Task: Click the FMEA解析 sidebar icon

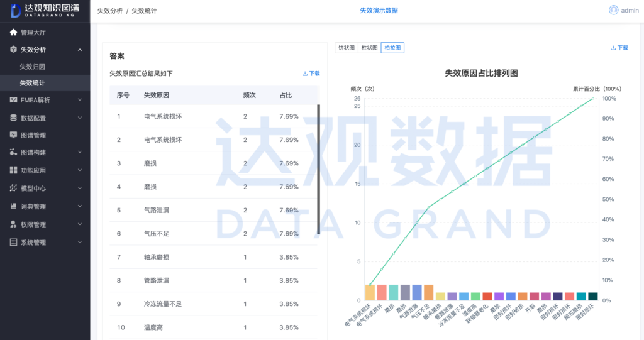Action: coord(14,100)
